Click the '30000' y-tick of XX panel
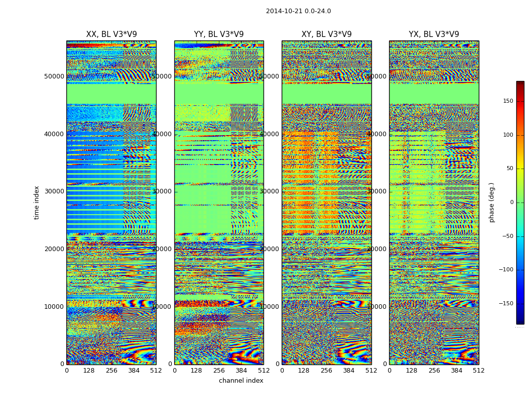 54,191
